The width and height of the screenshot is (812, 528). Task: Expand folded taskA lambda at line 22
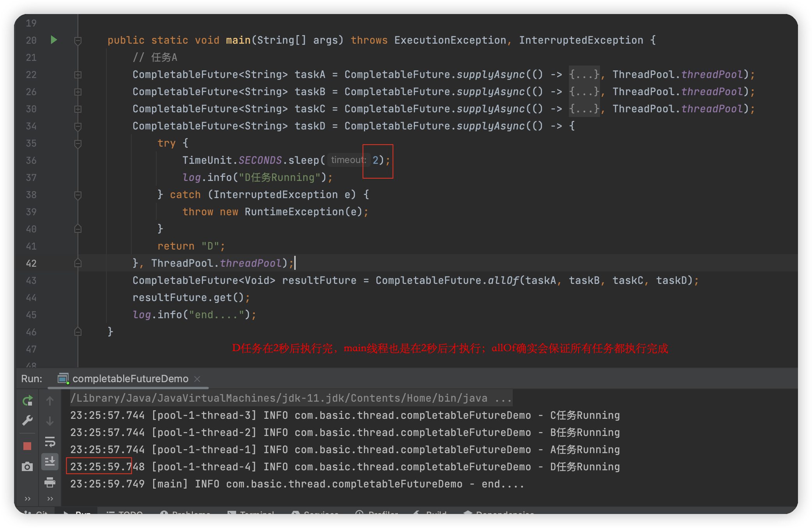pyautogui.click(x=78, y=74)
